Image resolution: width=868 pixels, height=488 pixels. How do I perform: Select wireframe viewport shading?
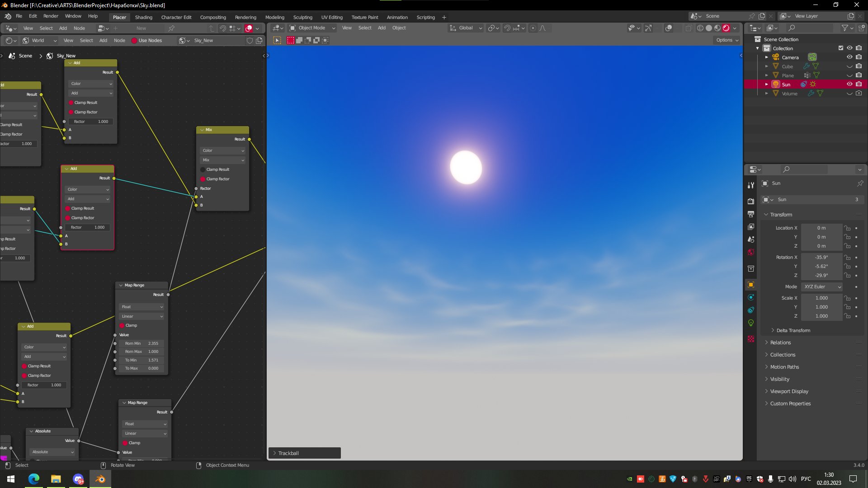pos(700,28)
